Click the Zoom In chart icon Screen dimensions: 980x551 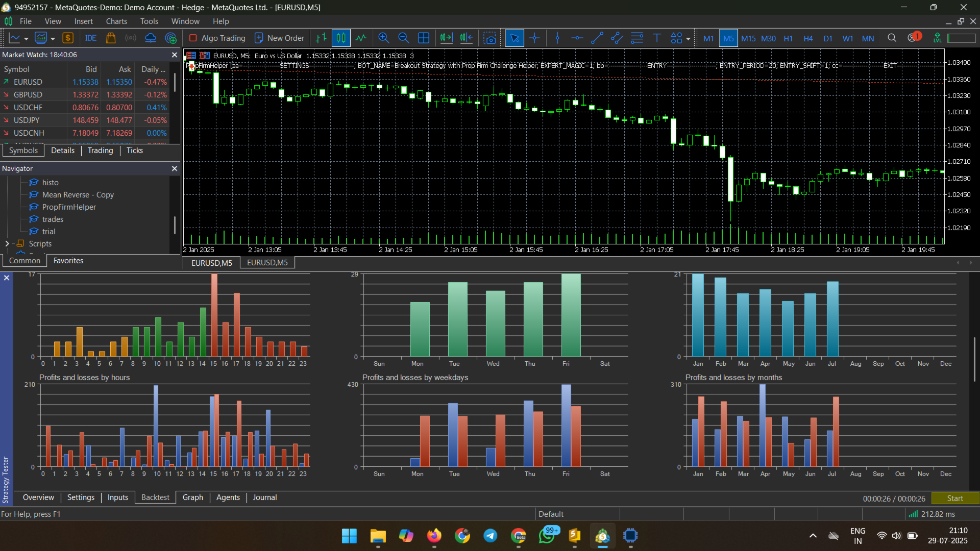383,38
